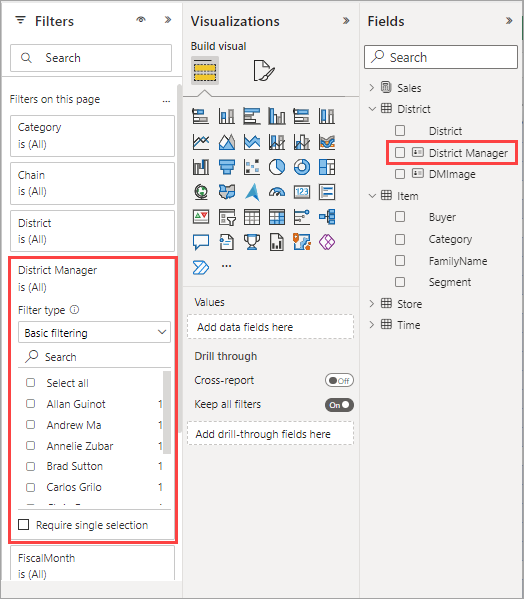Choose the slicer visual
Viewport: 524px width, 599px height.
(226, 217)
